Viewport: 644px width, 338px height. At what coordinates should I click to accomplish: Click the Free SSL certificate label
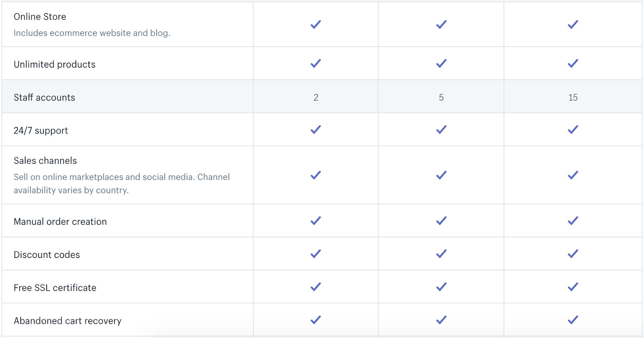click(55, 288)
